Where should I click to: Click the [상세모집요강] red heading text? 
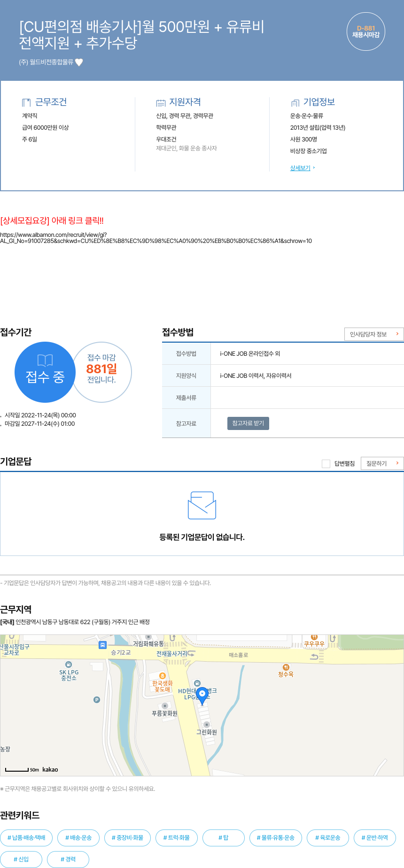pos(52,220)
